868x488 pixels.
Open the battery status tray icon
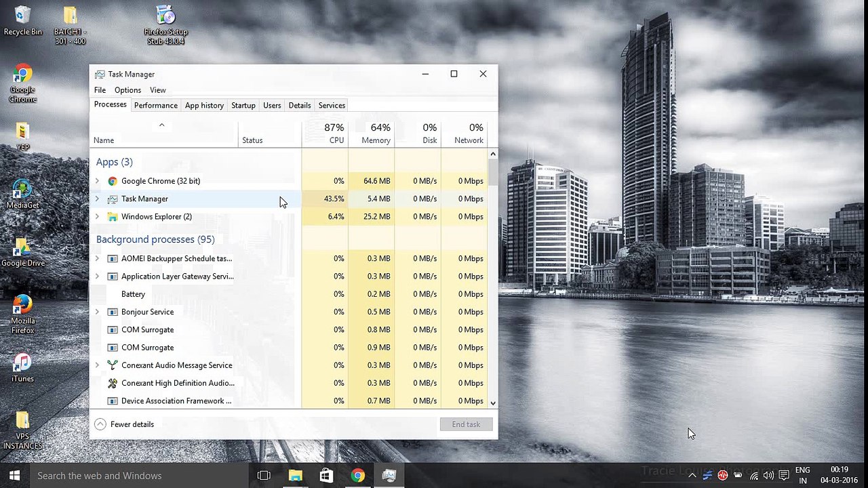click(x=738, y=476)
